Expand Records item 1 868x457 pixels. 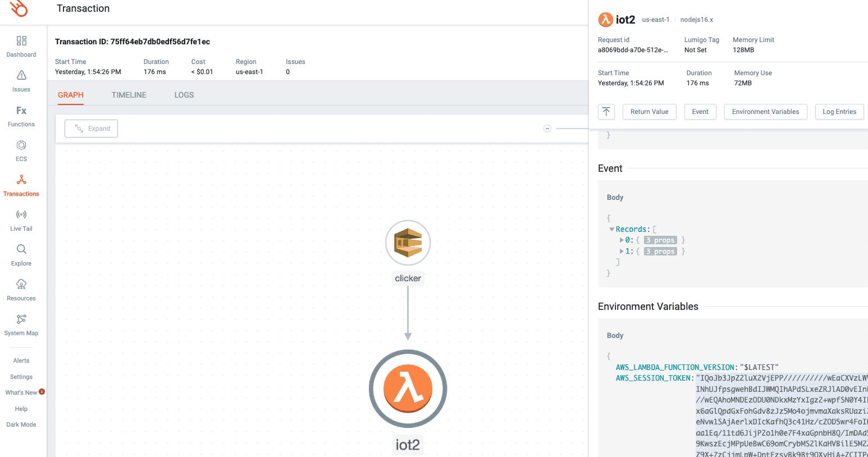tap(622, 252)
